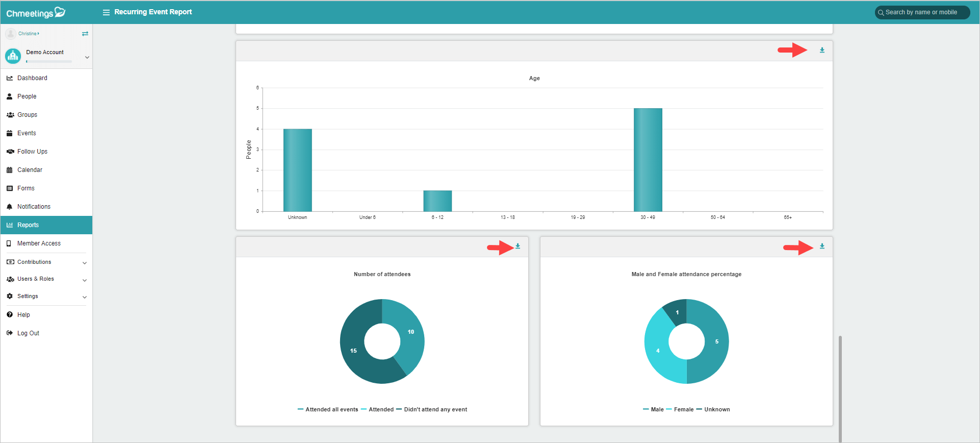Click the donut segment labeled 15
The height and width of the screenshot is (443, 980).
click(353, 351)
